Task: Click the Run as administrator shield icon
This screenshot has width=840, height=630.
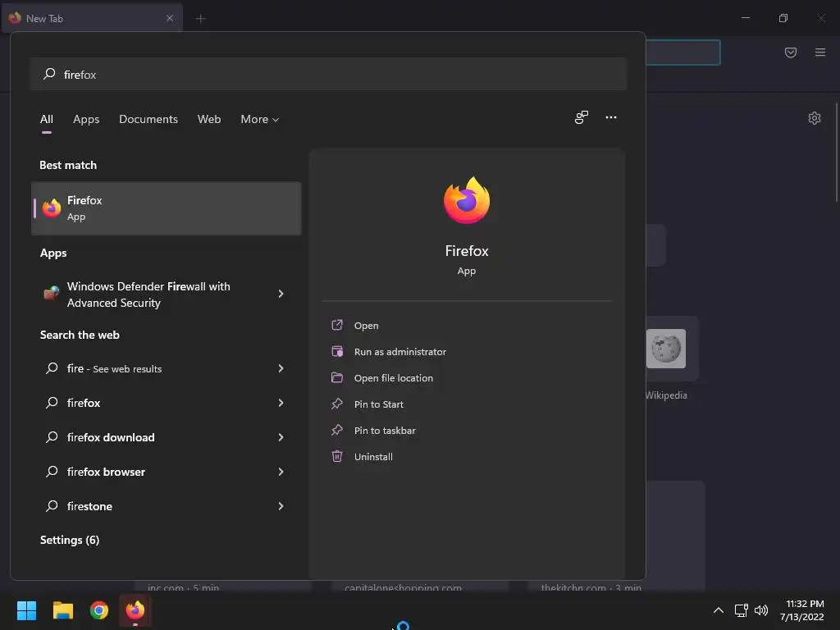Action: 337,351
